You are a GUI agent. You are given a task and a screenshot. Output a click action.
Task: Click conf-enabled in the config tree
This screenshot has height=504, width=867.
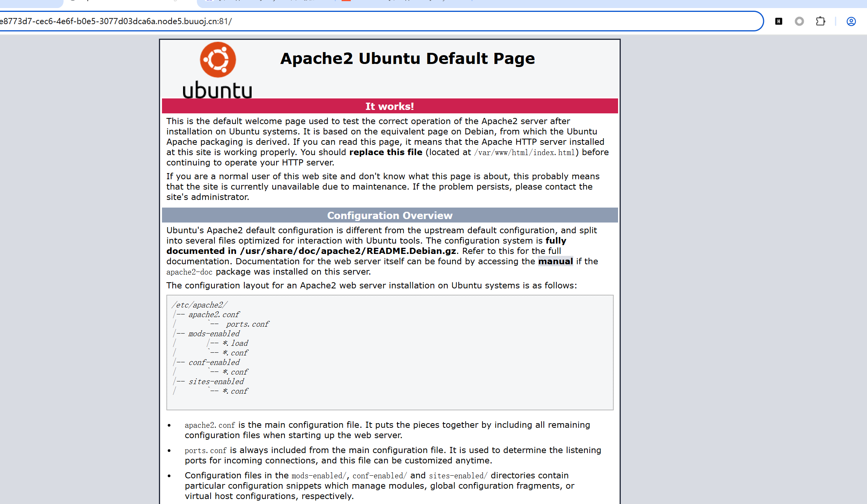pyautogui.click(x=214, y=363)
